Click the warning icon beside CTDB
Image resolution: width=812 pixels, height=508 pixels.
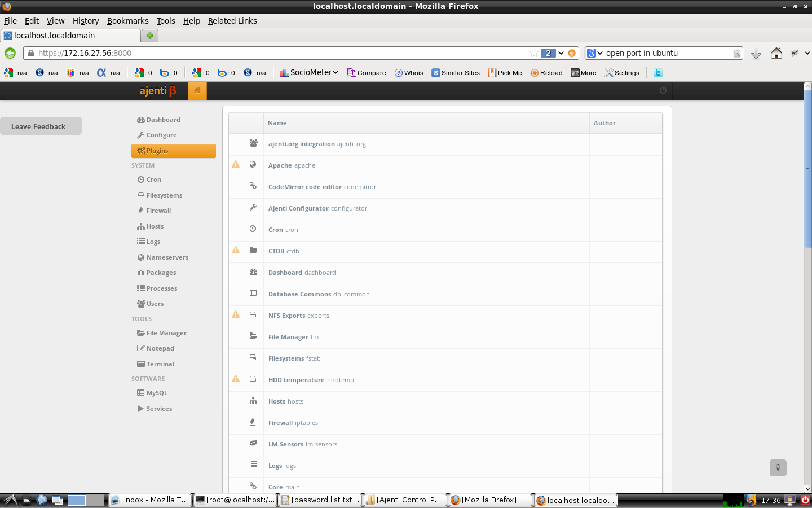pyautogui.click(x=236, y=251)
